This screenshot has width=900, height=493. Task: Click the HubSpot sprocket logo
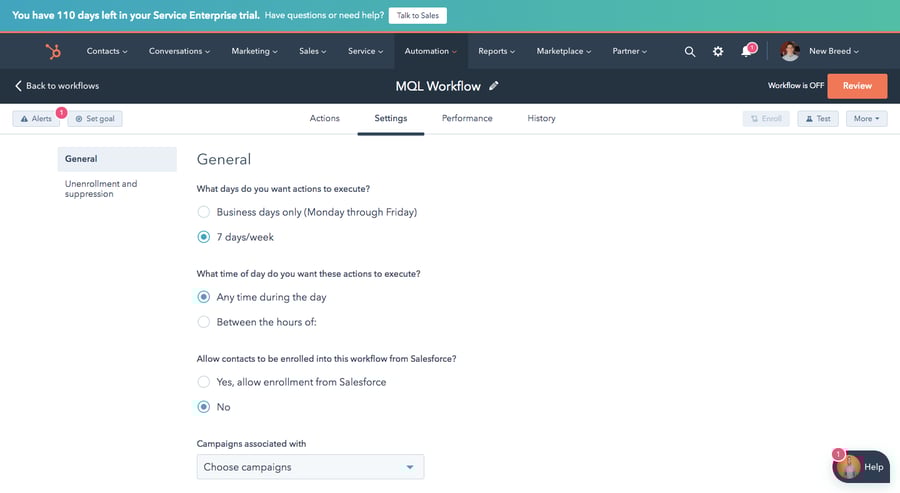click(53, 52)
